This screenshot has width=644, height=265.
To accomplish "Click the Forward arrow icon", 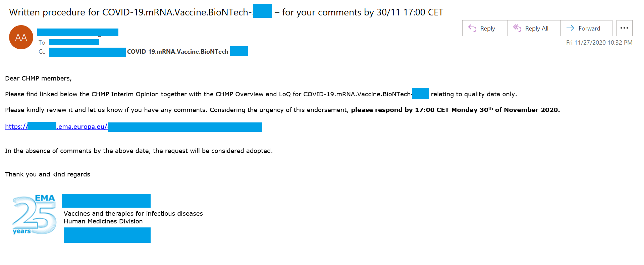I will [x=570, y=28].
